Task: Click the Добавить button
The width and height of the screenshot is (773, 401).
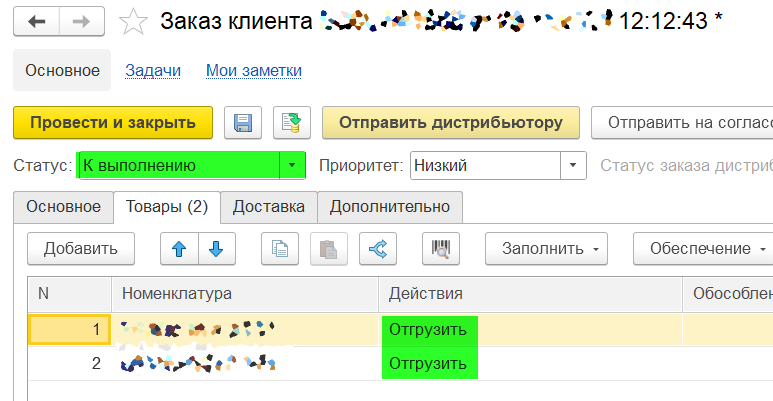Action: click(x=81, y=249)
